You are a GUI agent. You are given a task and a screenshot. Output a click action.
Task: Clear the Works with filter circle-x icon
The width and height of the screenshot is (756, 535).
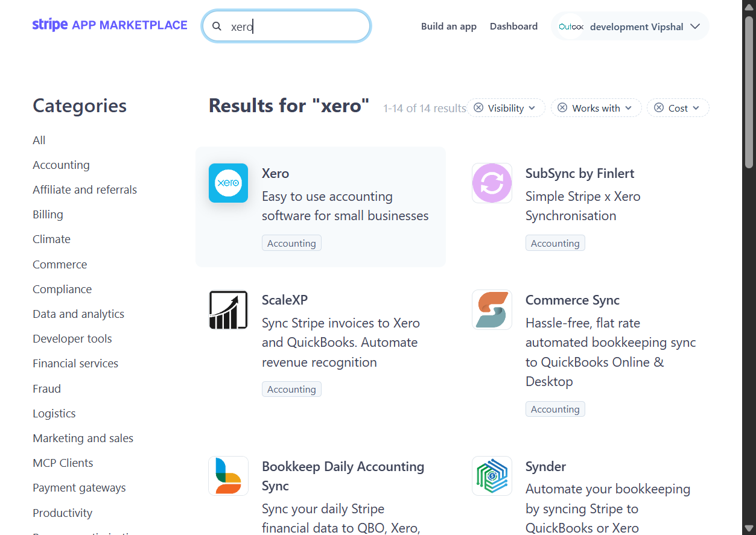pos(562,108)
